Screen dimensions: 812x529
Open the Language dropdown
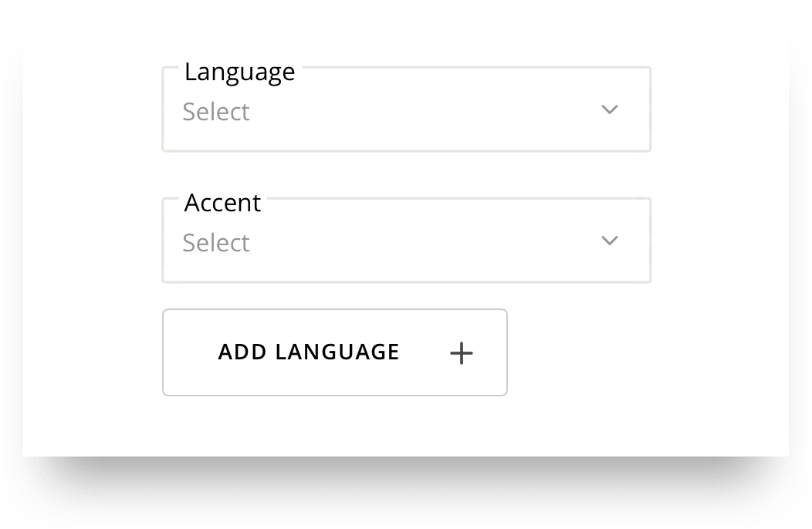[406, 110]
